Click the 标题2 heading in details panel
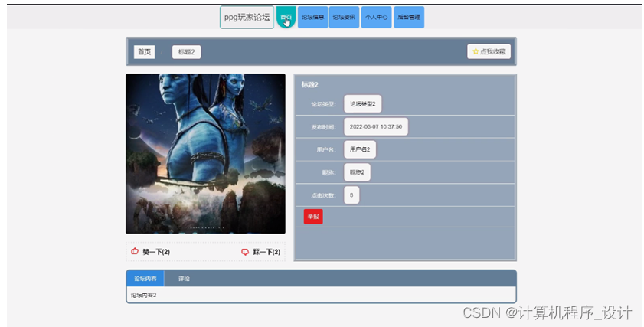The width and height of the screenshot is (644, 327). pos(309,85)
